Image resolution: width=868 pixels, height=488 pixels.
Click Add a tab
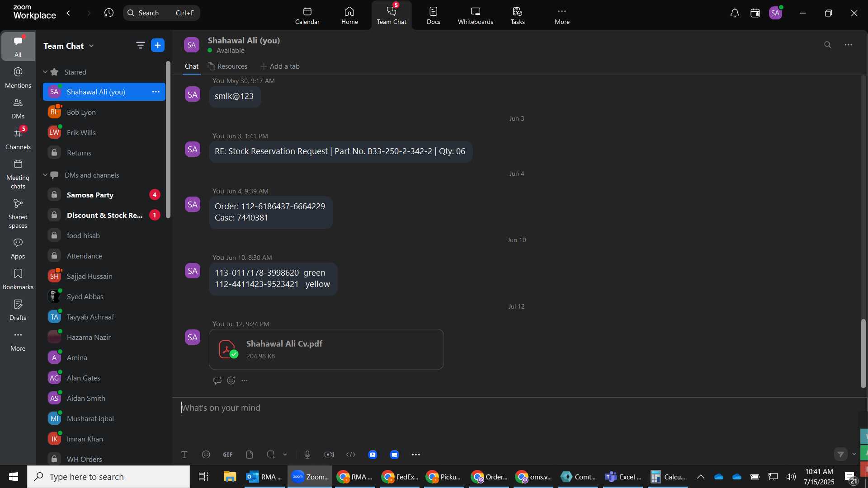coord(280,66)
